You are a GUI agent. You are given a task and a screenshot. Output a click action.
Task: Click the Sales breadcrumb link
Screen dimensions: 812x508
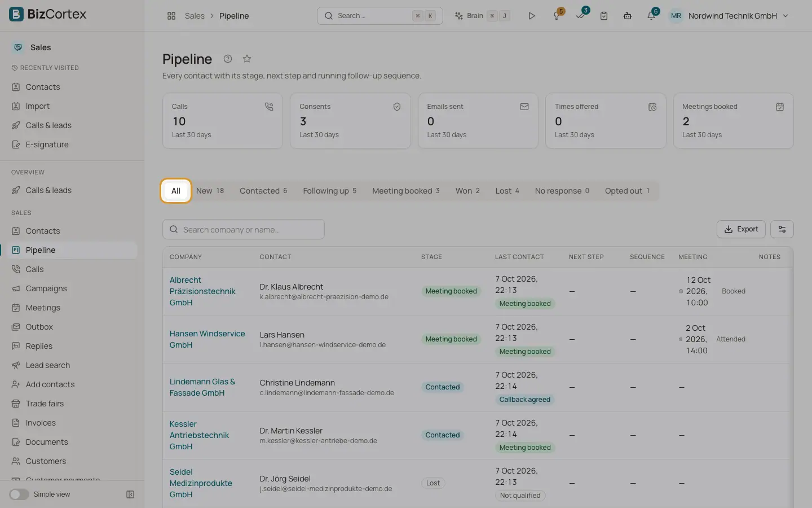pyautogui.click(x=195, y=16)
